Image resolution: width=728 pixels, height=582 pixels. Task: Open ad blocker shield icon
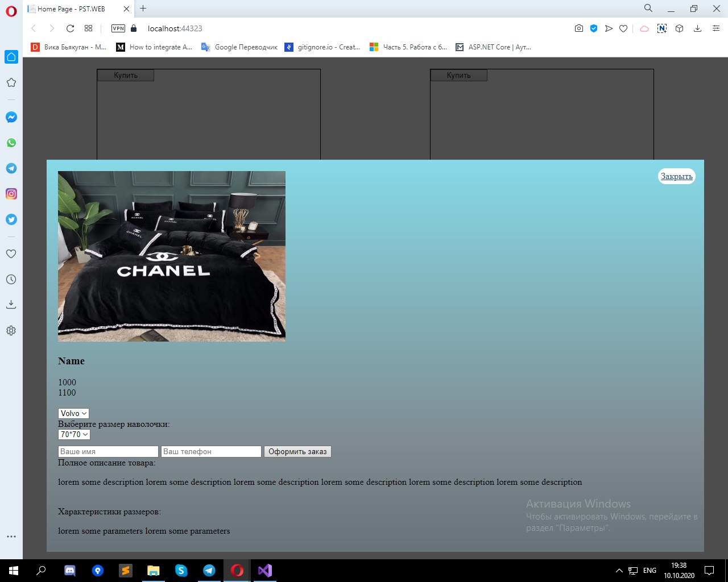tap(594, 28)
